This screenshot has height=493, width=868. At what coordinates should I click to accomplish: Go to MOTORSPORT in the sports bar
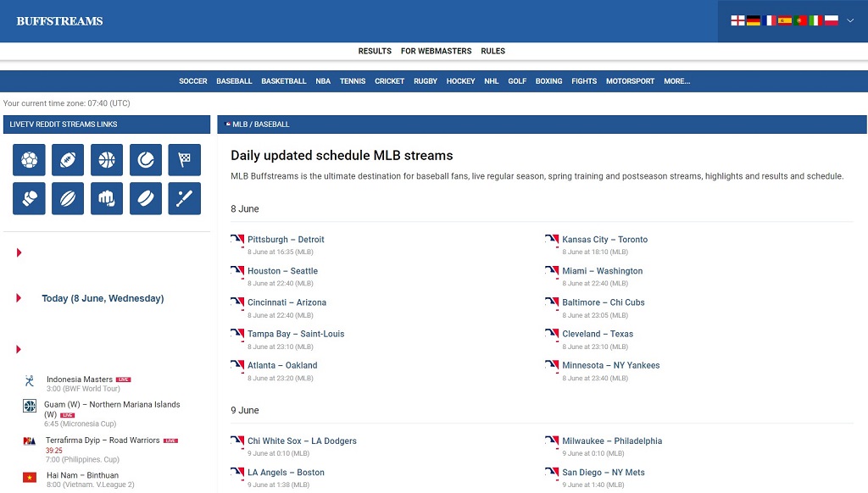pos(630,81)
